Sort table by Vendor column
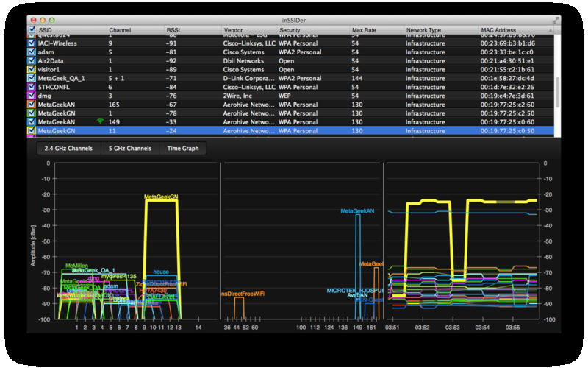Image resolution: width=588 pixels, height=368 pixels. (233, 30)
